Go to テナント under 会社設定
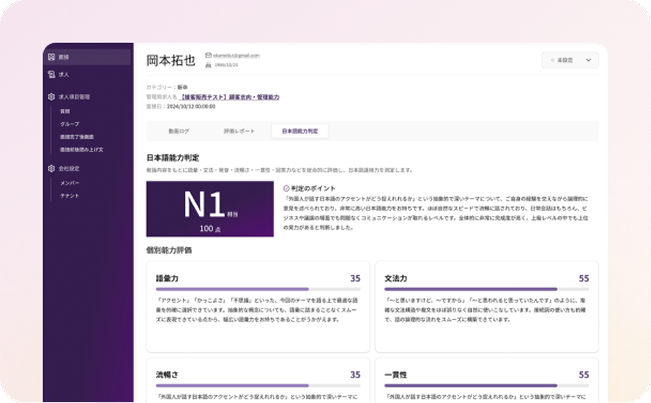The width and height of the screenshot is (651, 403). (69, 195)
